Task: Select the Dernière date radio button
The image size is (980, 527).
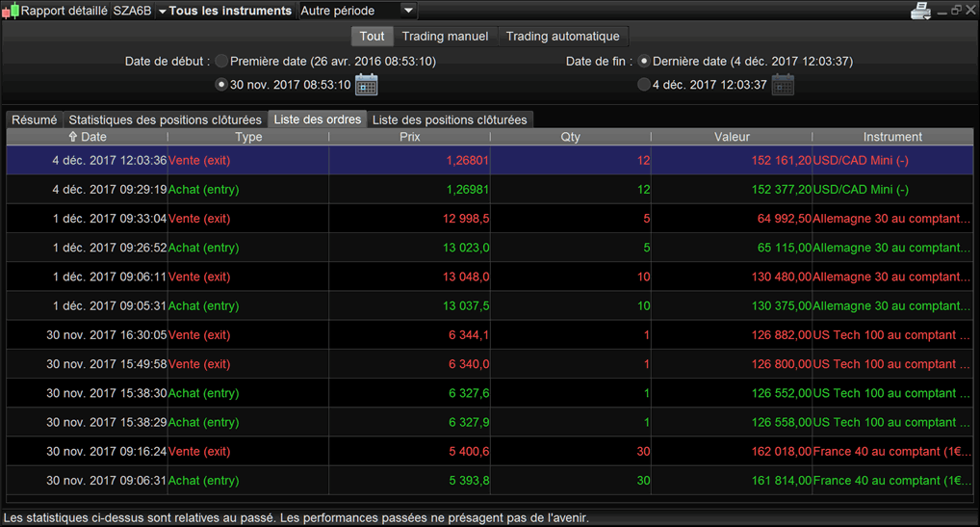Action: 644,62
